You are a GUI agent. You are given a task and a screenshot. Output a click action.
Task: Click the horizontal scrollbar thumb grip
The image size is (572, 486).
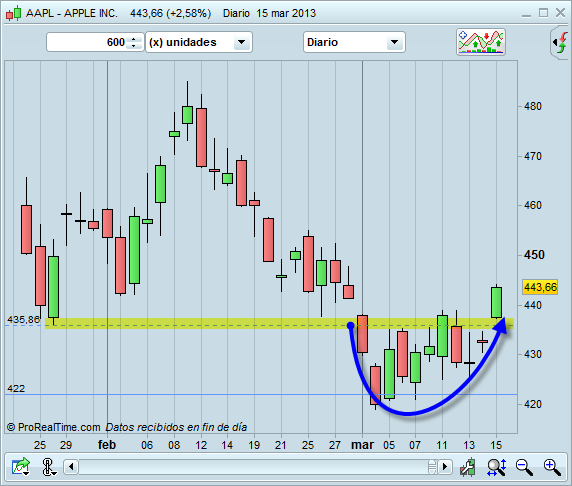[x=432, y=467]
